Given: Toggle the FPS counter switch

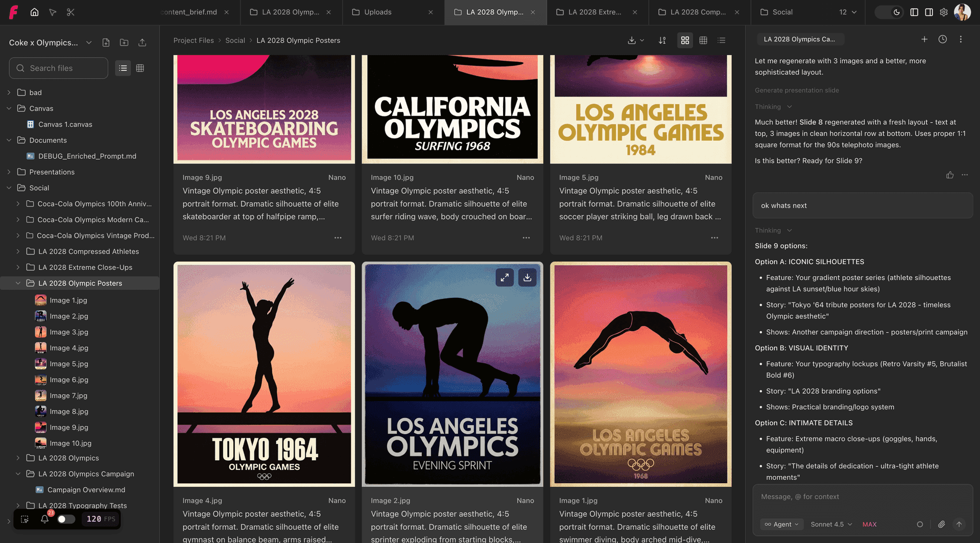Looking at the screenshot, I should coord(66,519).
